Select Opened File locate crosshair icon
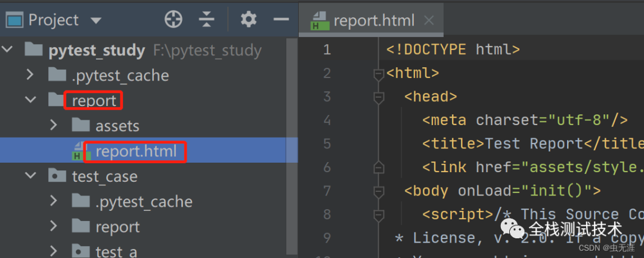Screen dimensions: 644x258 click(x=174, y=19)
